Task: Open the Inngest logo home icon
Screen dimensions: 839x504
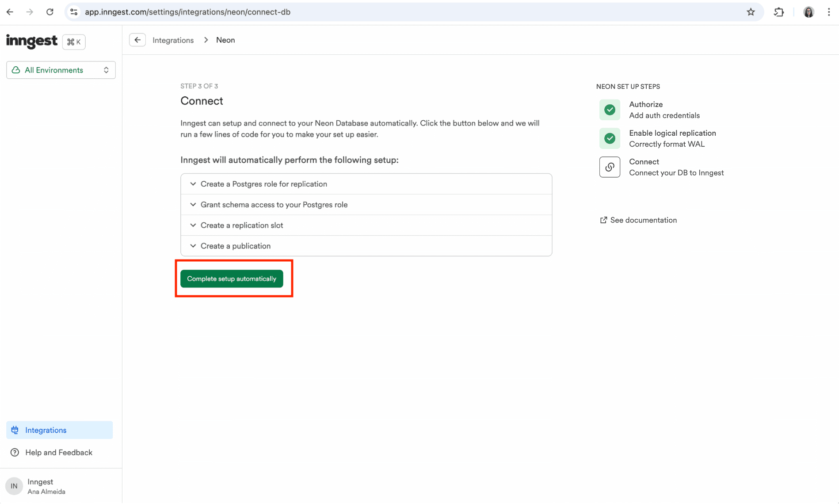Action: pyautogui.click(x=31, y=41)
